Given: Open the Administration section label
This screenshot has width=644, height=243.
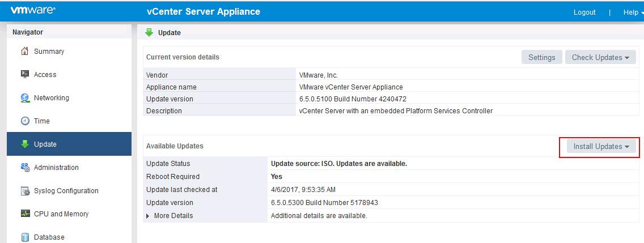Looking at the screenshot, I should coord(56,168).
